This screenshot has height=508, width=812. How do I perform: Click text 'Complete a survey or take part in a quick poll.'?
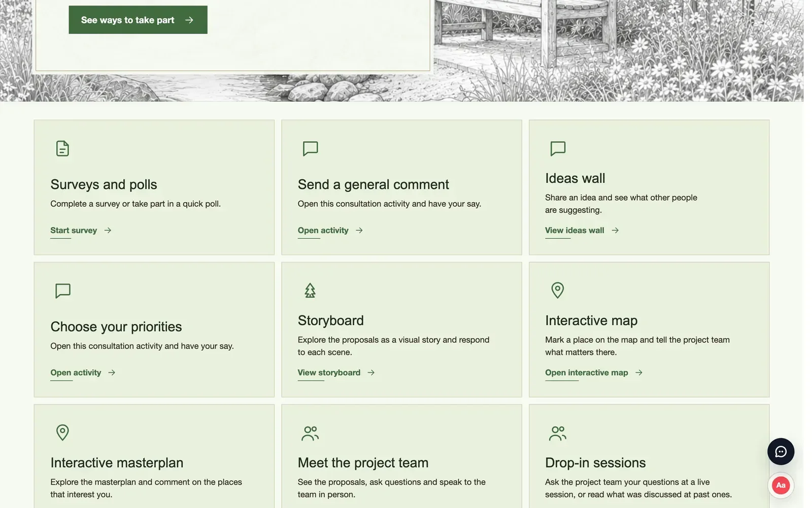coord(136,204)
